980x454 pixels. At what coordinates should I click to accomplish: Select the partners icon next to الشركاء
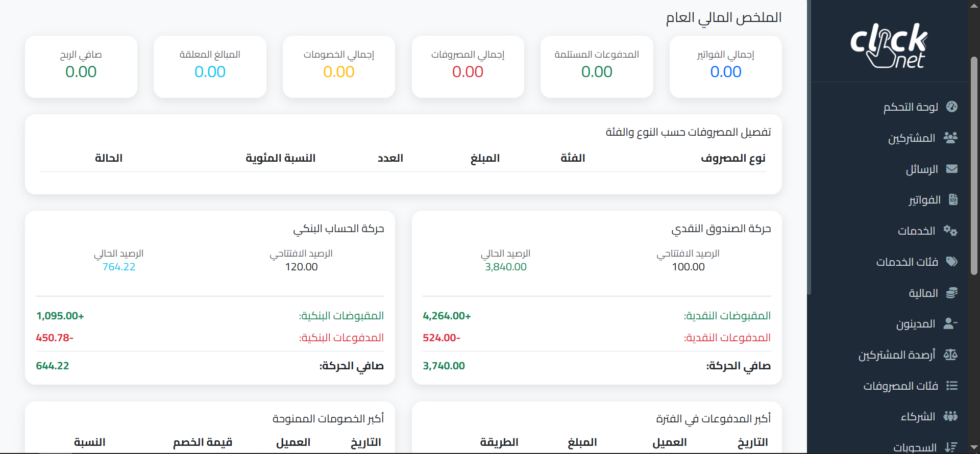click(951, 416)
